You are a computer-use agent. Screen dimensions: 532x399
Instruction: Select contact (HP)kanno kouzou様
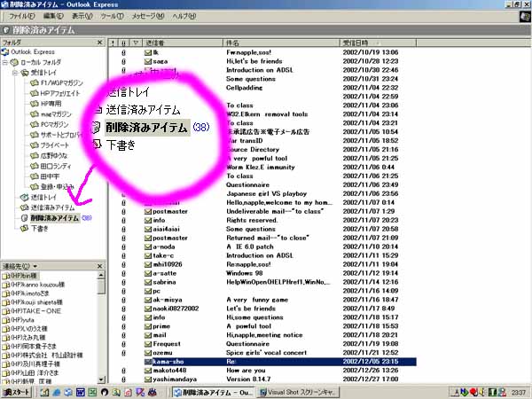pyautogui.click(x=37, y=285)
